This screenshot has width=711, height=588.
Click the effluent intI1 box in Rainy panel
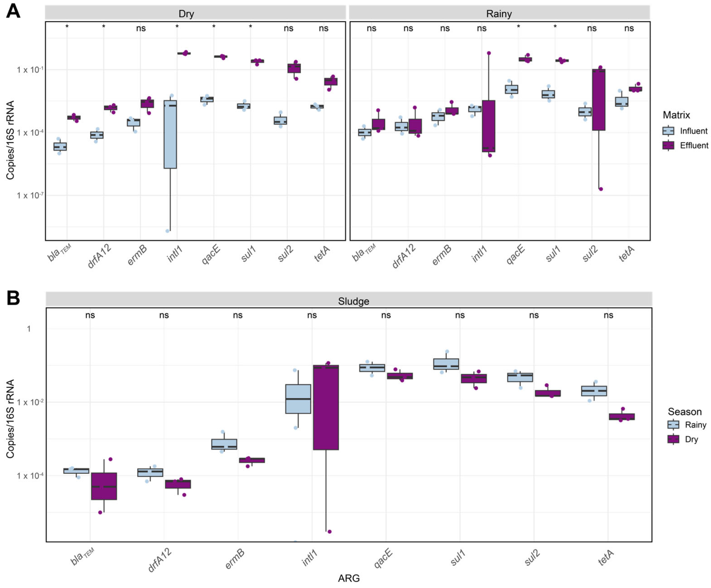click(x=489, y=126)
